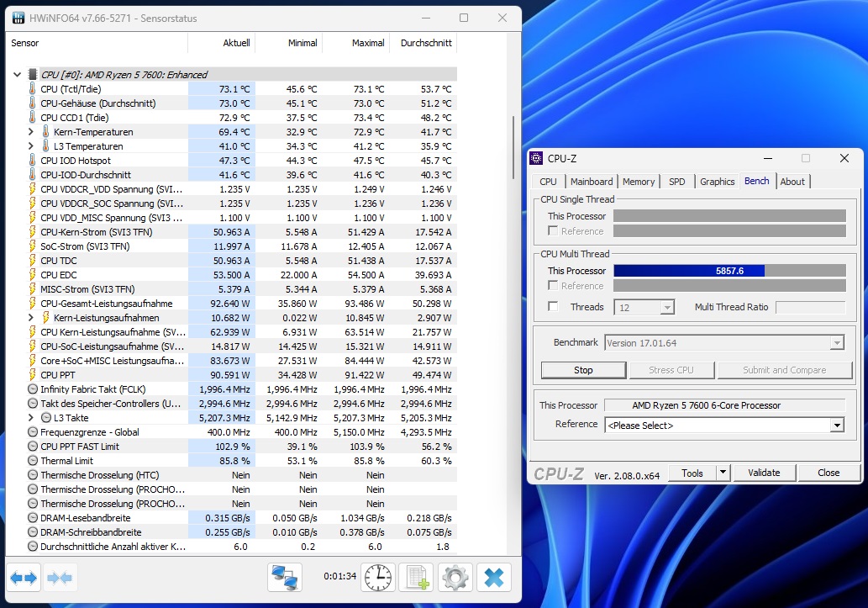This screenshot has height=608, width=868.
Task: Click the Bench tab in CPU-Z
Action: coord(757,181)
